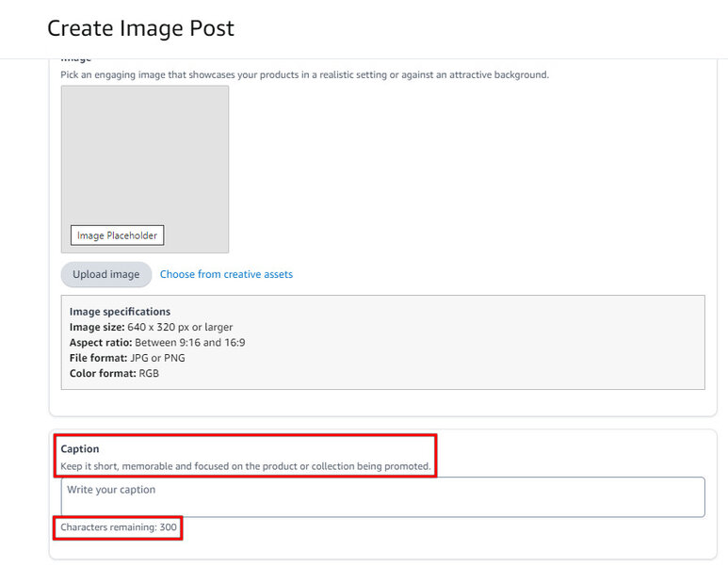The height and width of the screenshot is (567, 728).
Task: Select the Image Placeholder thumbnail area
Action: coord(145,170)
